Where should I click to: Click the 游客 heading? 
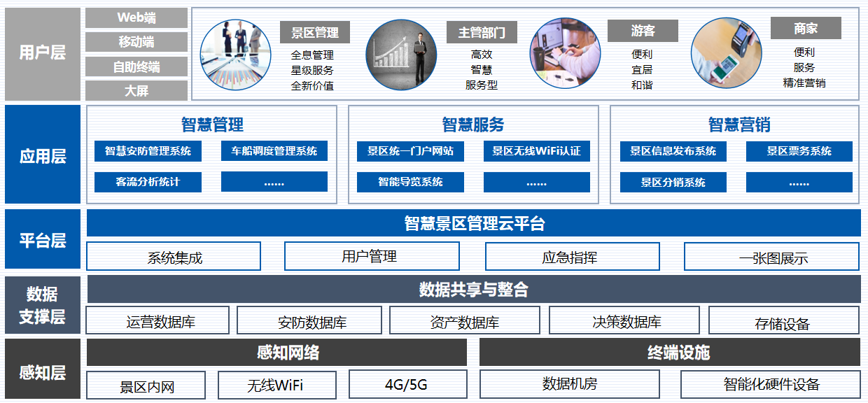tap(643, 31)
